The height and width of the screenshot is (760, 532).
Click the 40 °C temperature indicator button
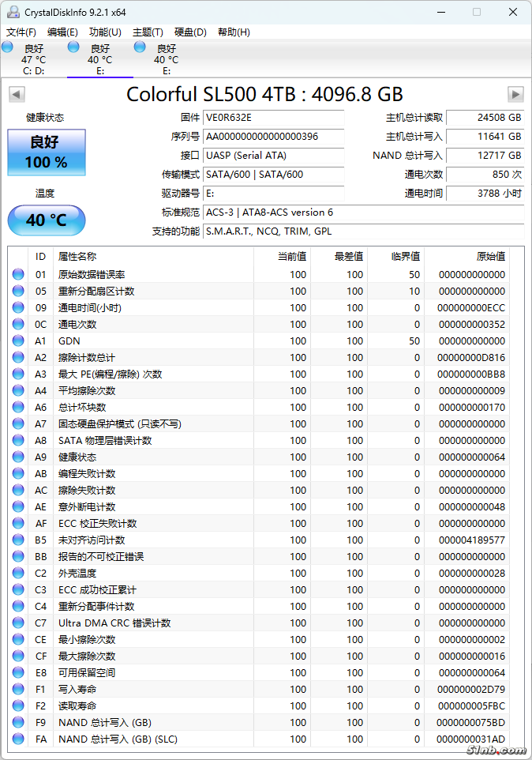point(47,220)
